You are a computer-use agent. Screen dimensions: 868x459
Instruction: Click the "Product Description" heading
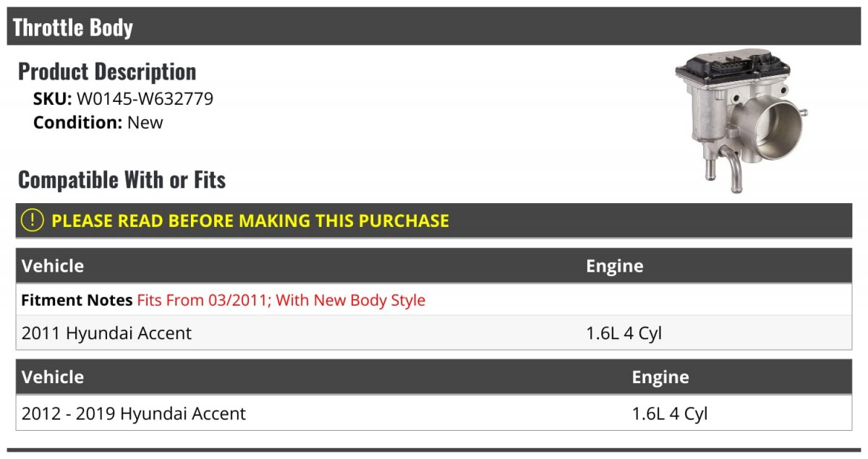[x=107, y=72]
